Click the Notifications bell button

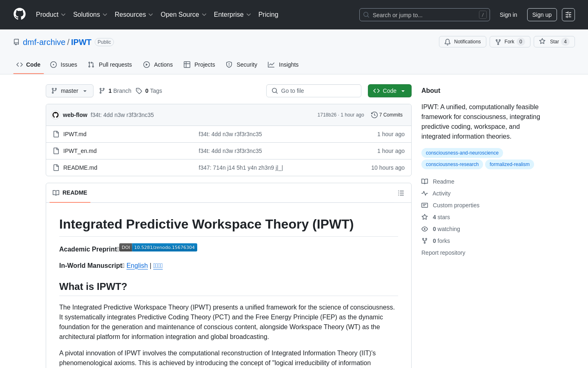pos(463,42)
